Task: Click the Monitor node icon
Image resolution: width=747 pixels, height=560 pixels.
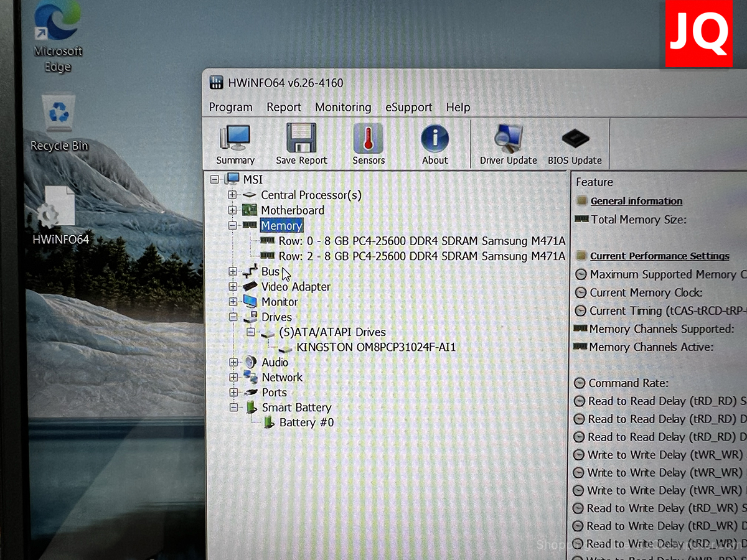Action: pos(250,301)
